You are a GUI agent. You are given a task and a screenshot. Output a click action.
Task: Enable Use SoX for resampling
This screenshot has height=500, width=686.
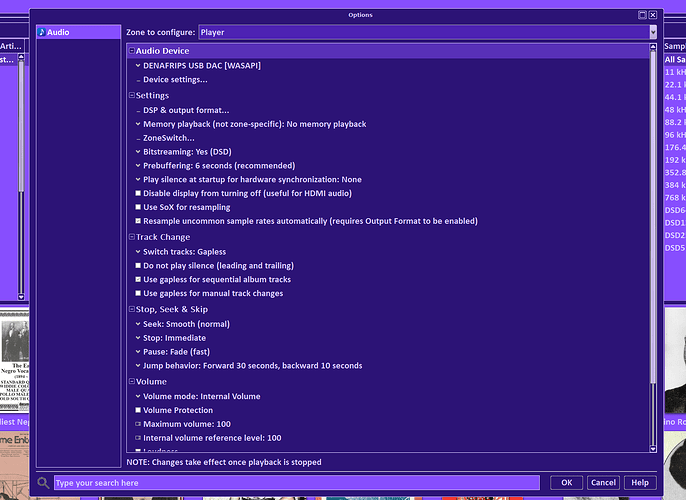tap(138, 207)
